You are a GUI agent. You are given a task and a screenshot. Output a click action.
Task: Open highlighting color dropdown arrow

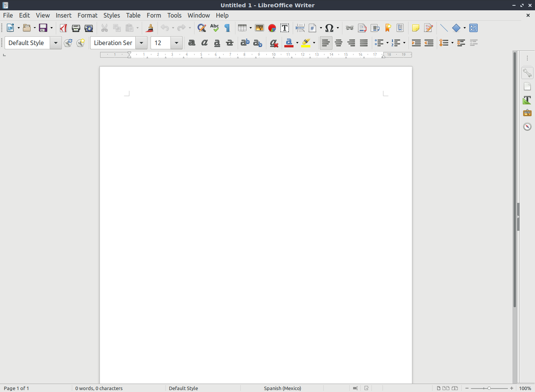pyautogui.click(x=314, y=43)
